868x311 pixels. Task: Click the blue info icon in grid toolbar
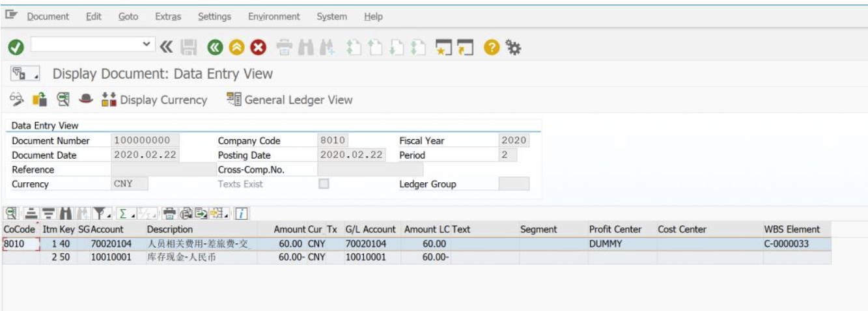(241, 213)
